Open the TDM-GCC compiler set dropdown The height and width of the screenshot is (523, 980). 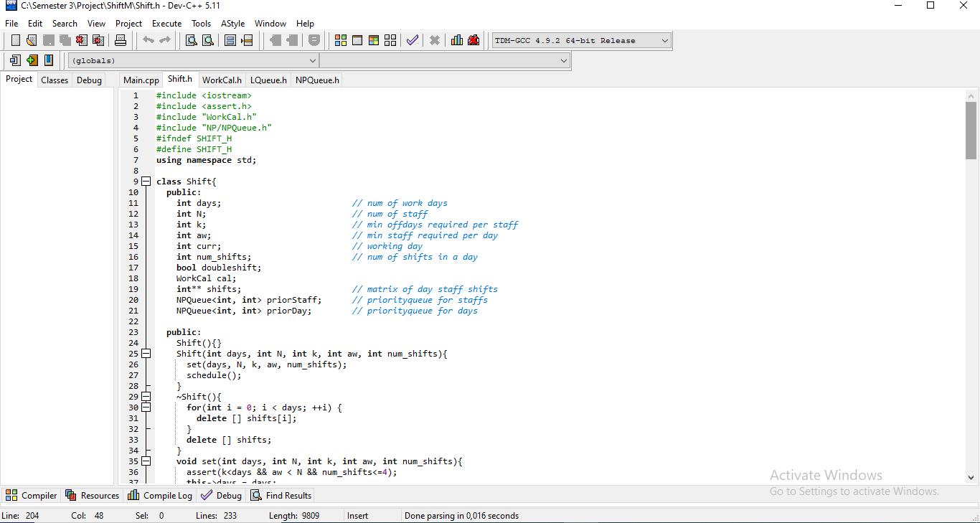[x=582, y=41]
